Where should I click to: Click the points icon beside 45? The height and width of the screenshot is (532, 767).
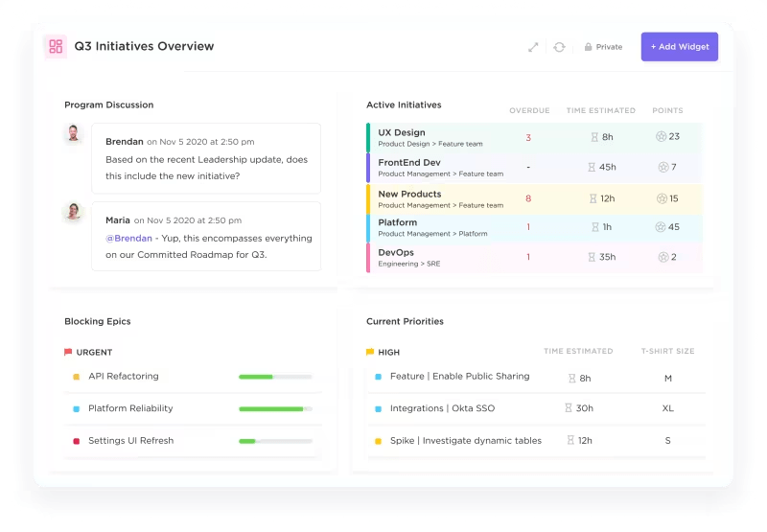tap(661, 227)
